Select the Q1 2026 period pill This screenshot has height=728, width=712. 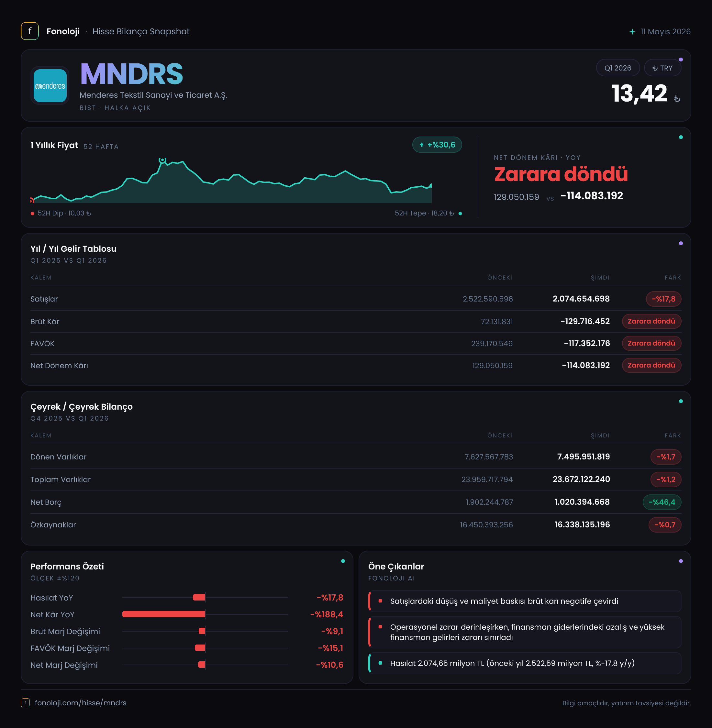click(618, 68)
